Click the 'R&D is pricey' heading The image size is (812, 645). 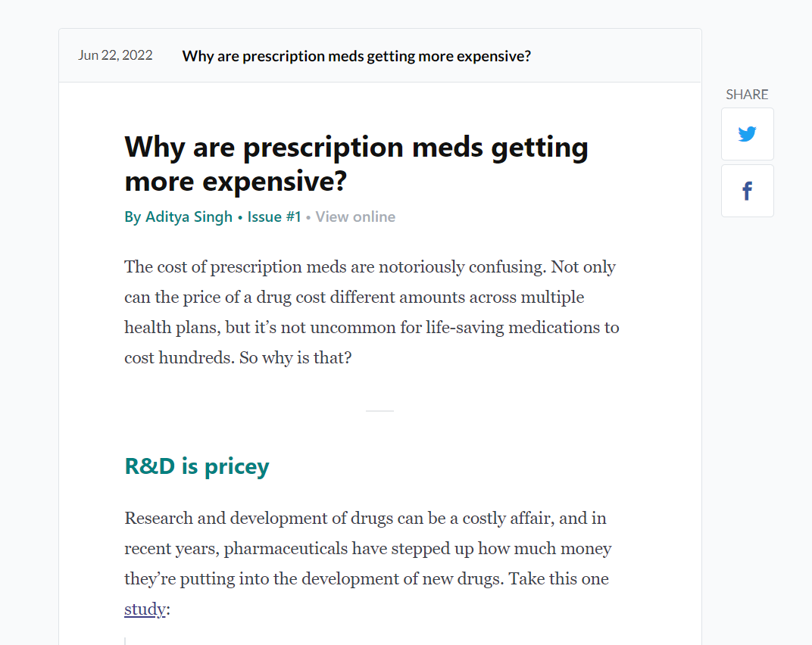(197, 466)
